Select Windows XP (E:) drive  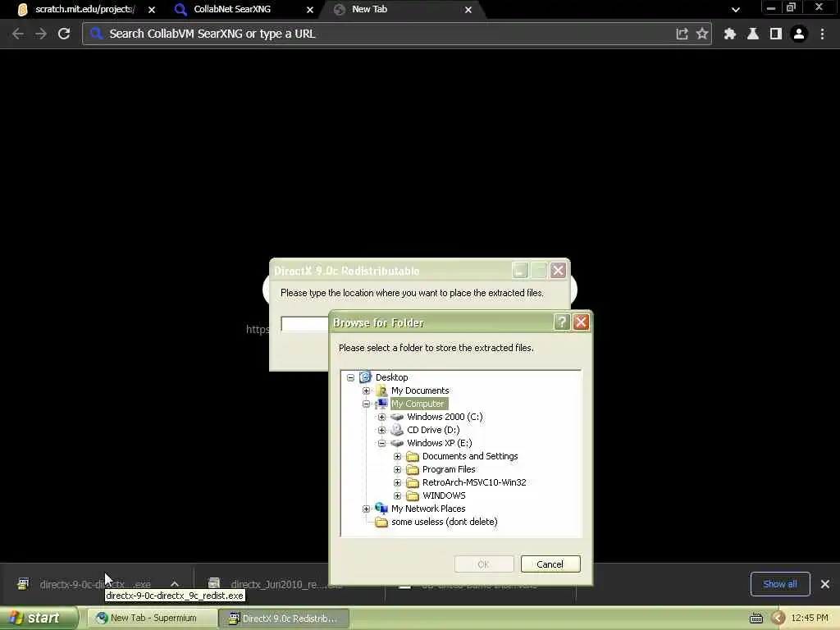tap(440, 443)
